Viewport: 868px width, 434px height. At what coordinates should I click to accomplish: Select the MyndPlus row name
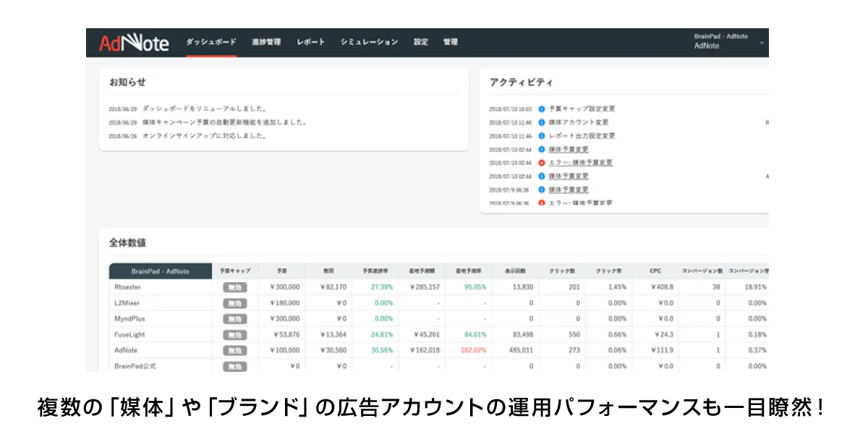pyautogui.click(x=129, y=319)
